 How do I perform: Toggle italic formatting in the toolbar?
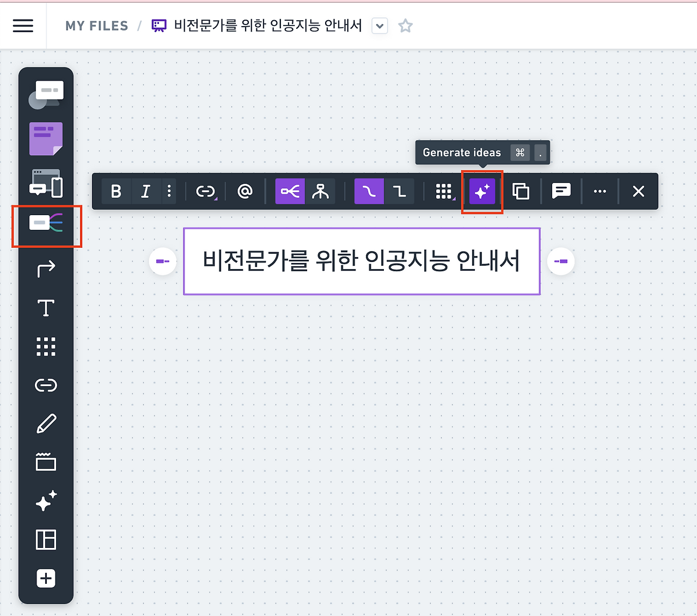pyautogui.click(x=145, y=191)
